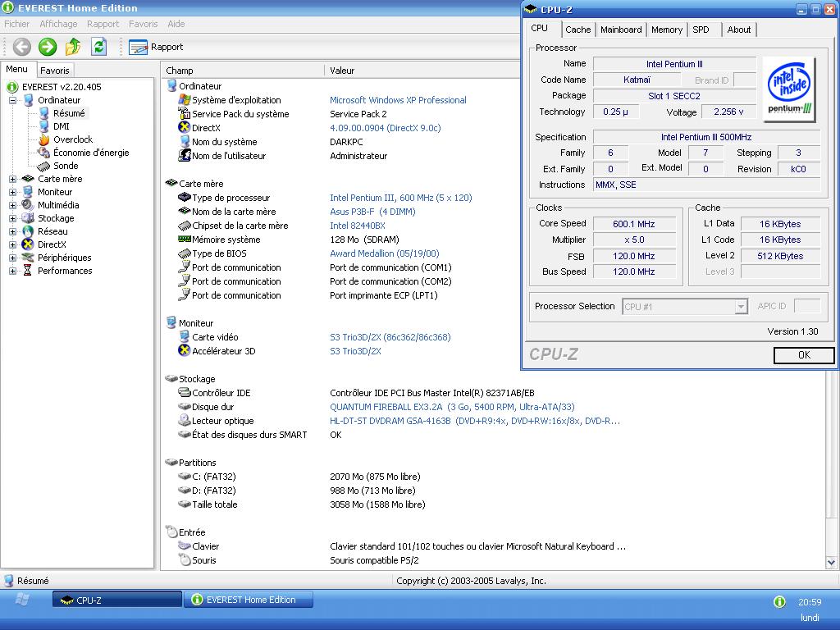Switch to EVEREST Home Edition taskbar button

249,600
